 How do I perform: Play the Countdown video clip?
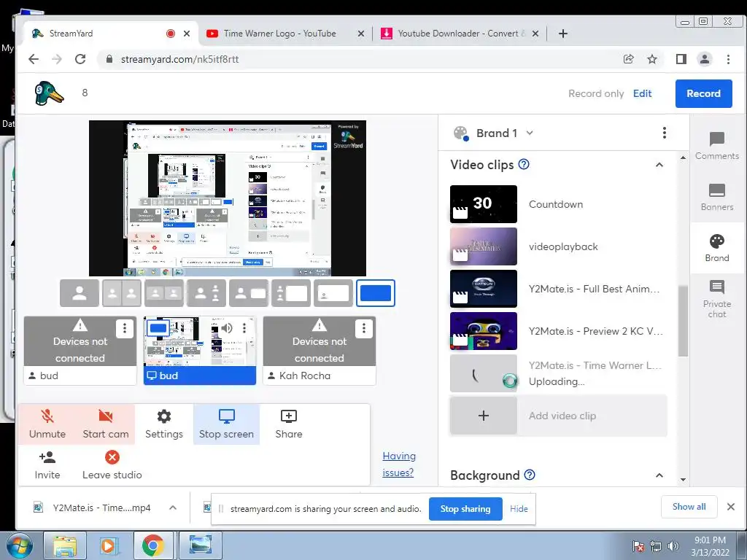coord(483,204)
